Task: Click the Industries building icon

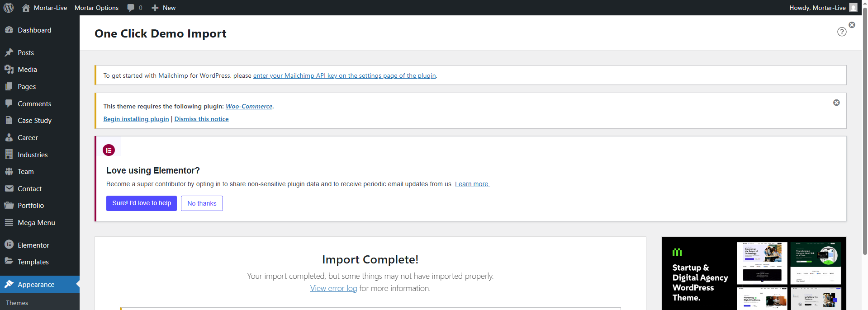Action: (9, 154)
